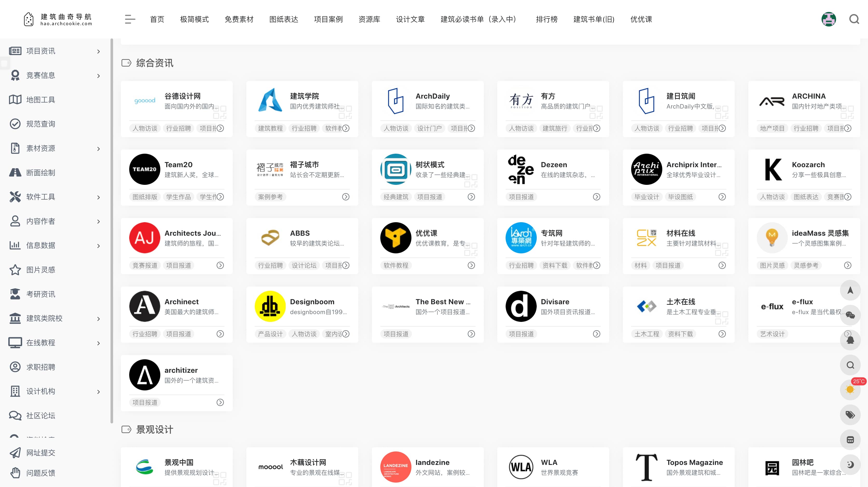This screenshot has width=868, height=487.
Task: Switch to night mode with moon icon
Action: 850,464
